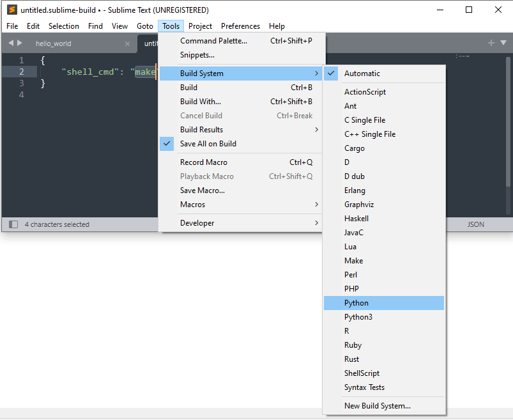Viewport: 513px width, 420px height.
Task: Open the Project menu
Action: click(200, 26)
